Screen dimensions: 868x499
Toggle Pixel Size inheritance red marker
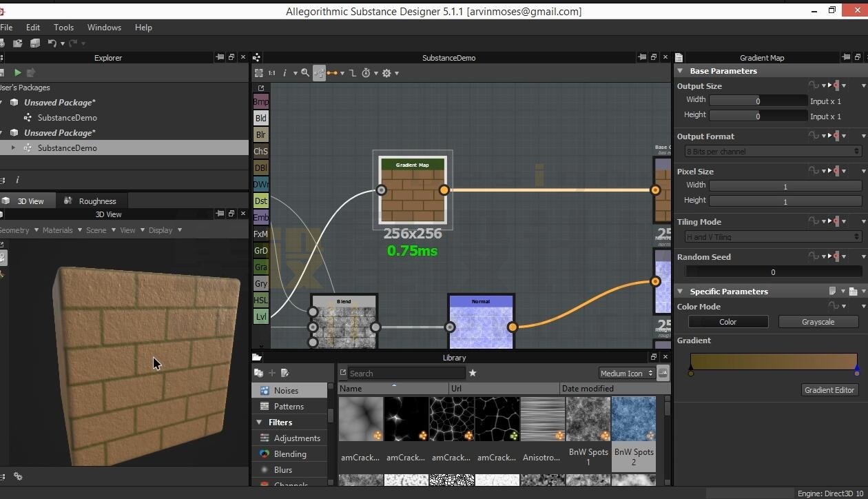point(836,171)
